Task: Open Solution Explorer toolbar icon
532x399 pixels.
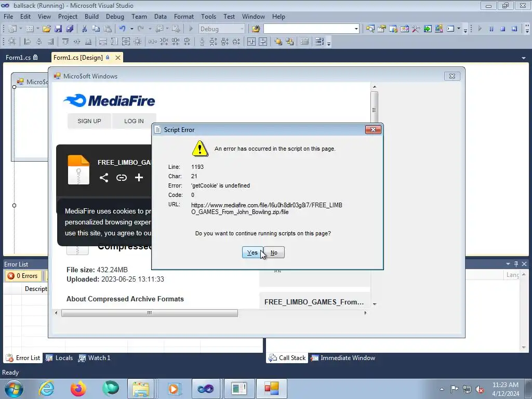Action: pos(370,29)
